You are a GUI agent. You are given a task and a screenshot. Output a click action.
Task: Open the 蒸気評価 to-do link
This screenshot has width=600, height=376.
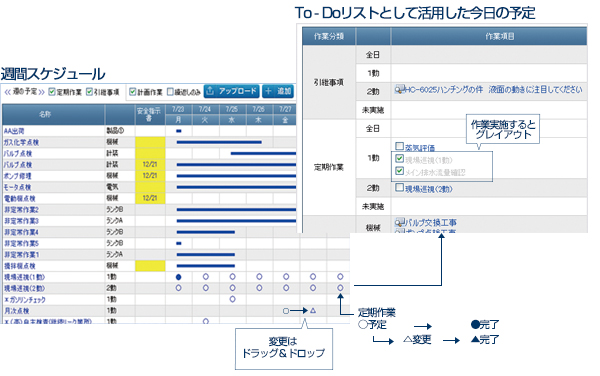point(420,148)
